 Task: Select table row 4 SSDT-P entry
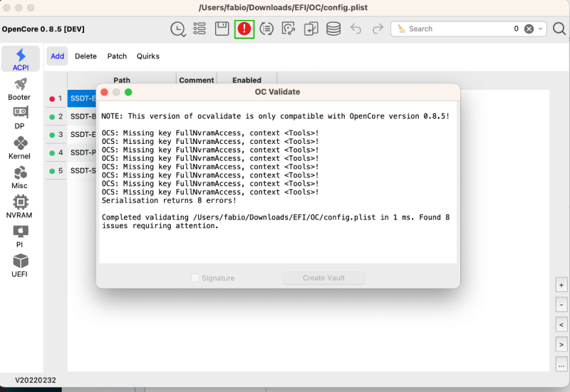pos(71,153)
